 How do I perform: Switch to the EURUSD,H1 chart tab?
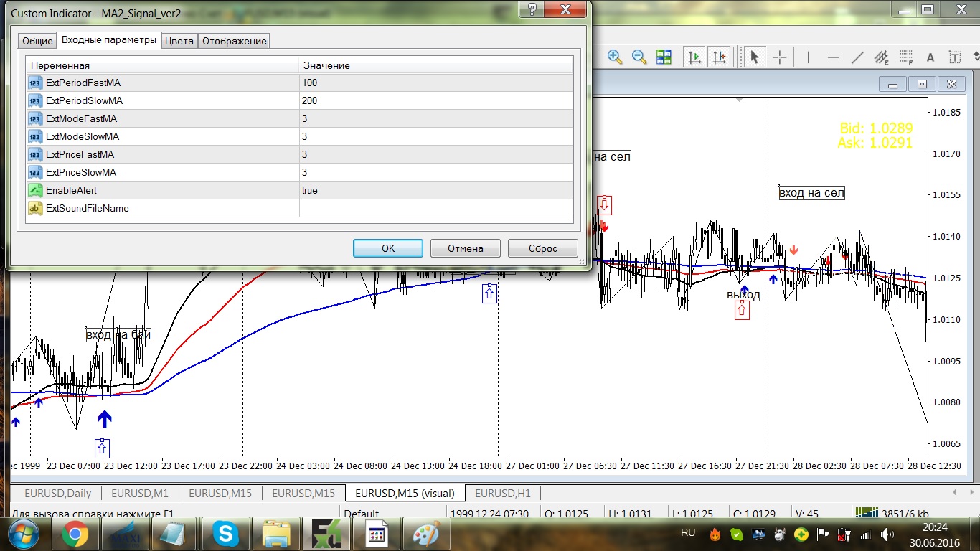pyautogui.click(x=503, y=494)
